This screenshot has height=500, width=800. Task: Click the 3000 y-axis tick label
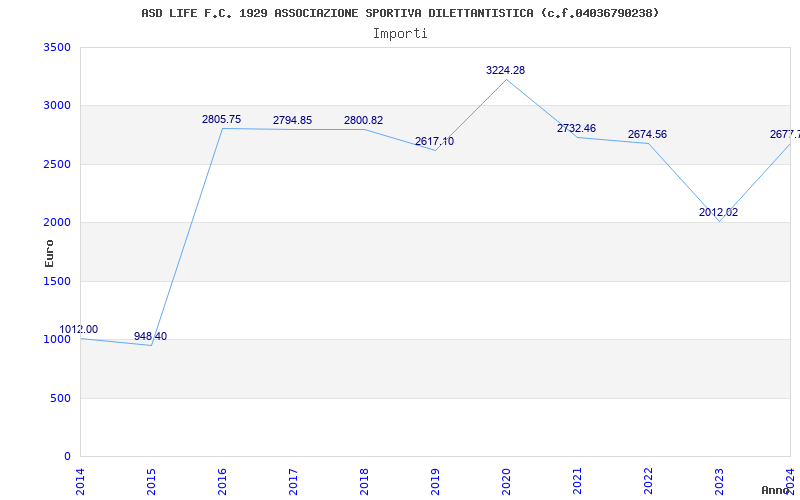tap(57, 106)
